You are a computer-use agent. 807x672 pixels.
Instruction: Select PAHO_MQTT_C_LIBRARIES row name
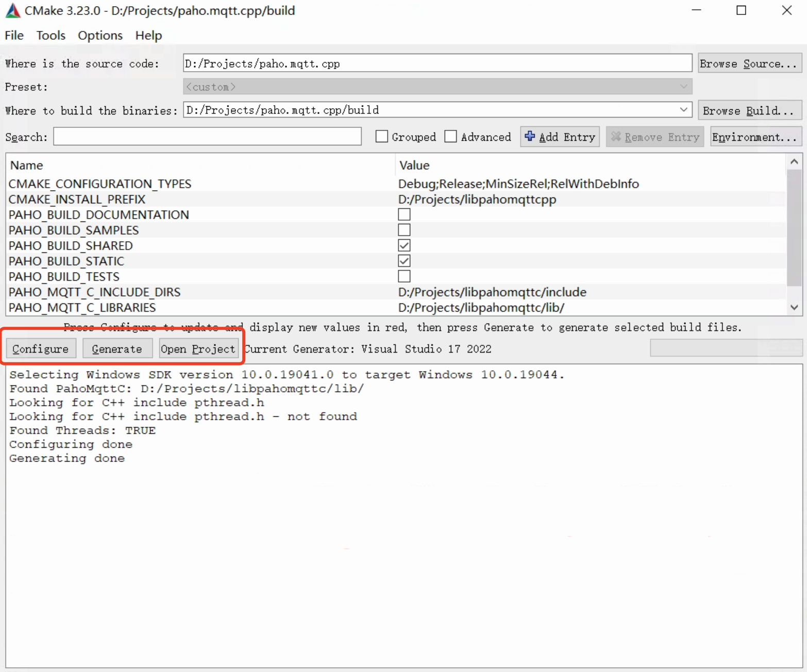click(x=82, y=307)
